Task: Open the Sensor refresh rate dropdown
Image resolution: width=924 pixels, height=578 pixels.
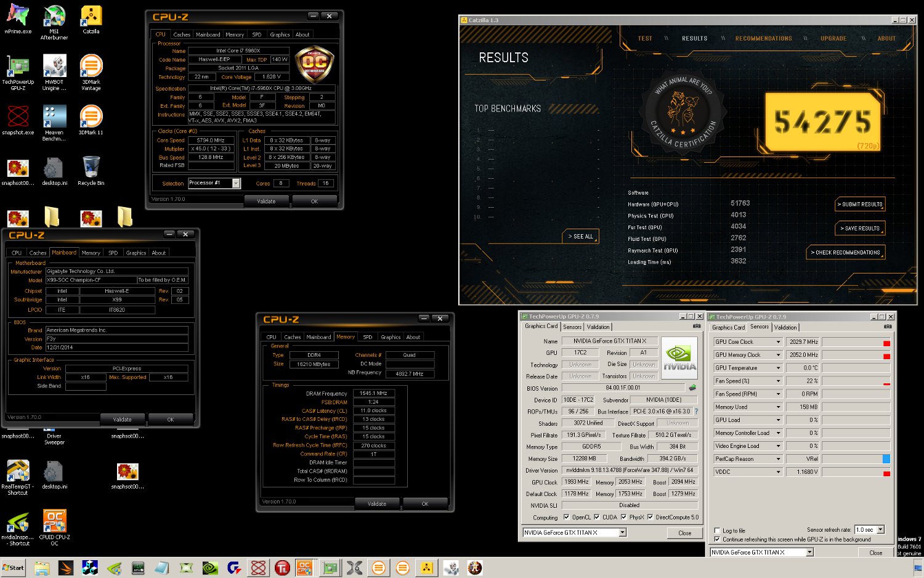Action: (x=881, y=530)
